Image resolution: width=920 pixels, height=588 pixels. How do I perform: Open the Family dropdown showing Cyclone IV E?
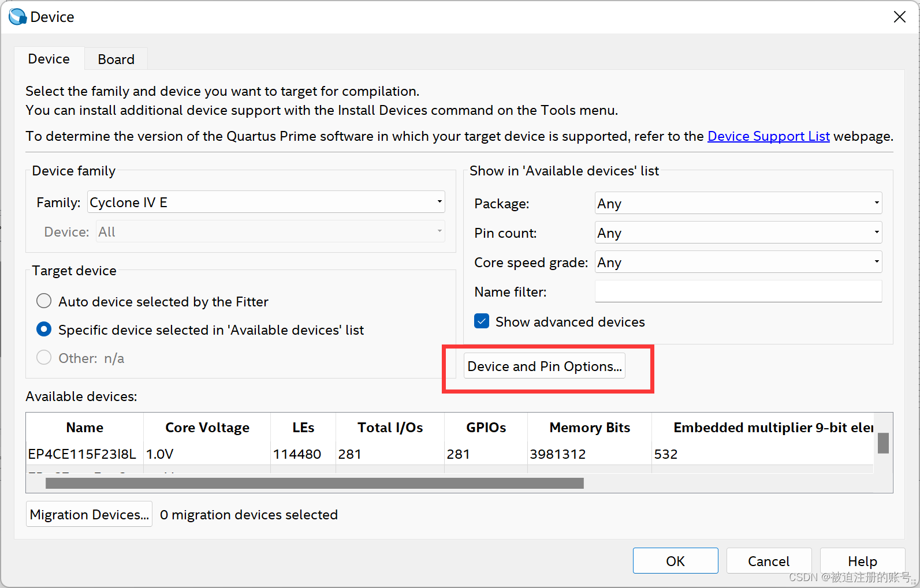[x=266, y=203]
